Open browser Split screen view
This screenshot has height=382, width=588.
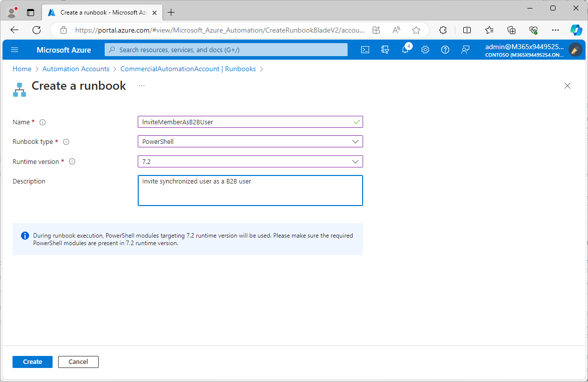[466, 30]
